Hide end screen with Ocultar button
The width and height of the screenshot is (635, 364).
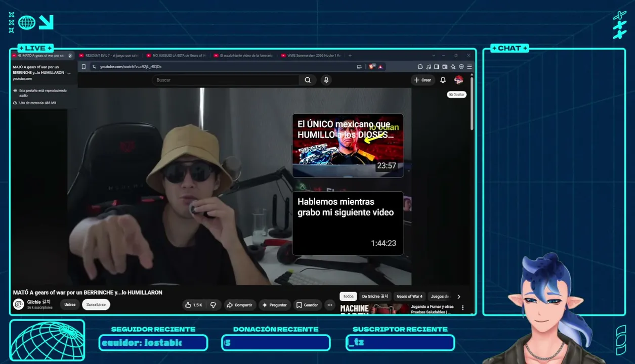pyautogui.click(x=456, y=95)
